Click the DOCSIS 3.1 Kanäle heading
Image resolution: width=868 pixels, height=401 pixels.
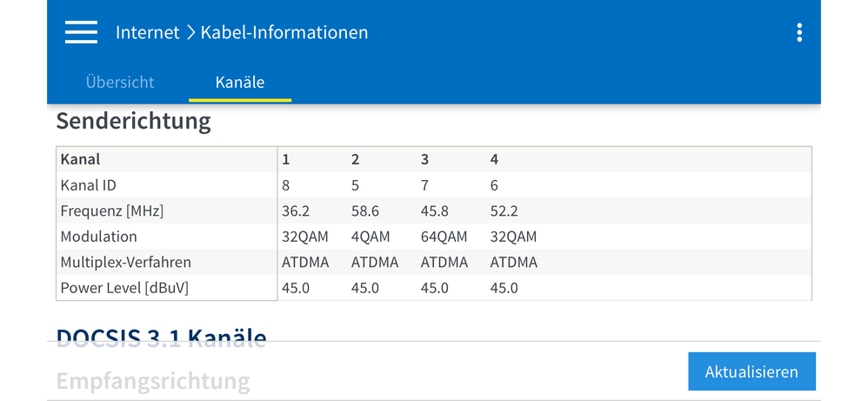click(161, 335)
